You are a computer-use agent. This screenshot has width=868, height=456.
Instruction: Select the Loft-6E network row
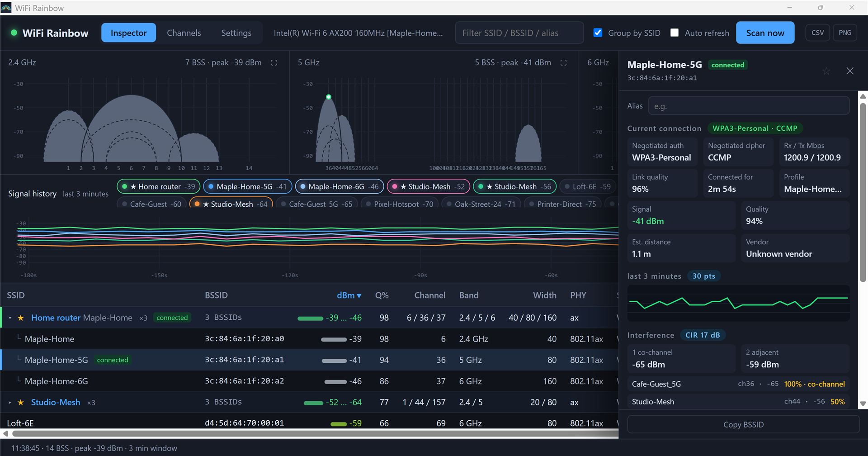[309, 423]
